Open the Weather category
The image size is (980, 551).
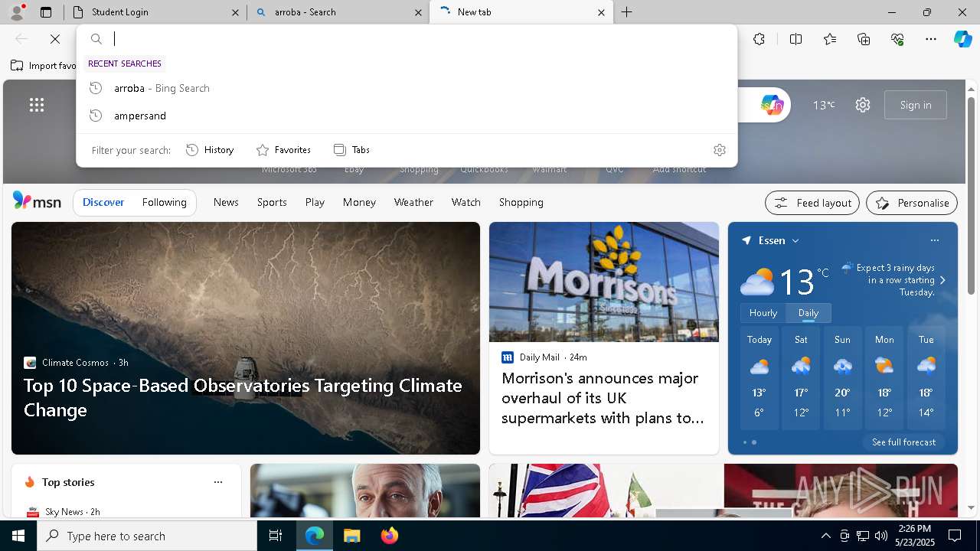tap(413, 202)
